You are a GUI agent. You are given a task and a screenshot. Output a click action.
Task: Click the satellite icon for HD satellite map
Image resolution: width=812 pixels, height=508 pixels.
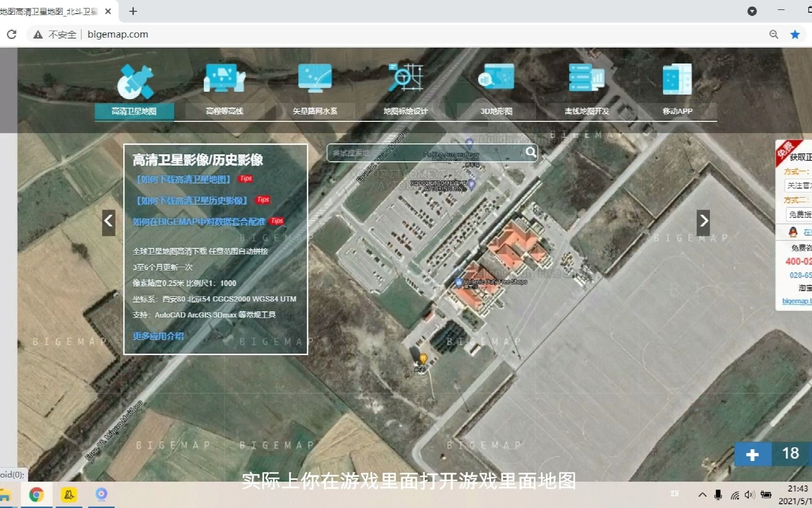135,82
